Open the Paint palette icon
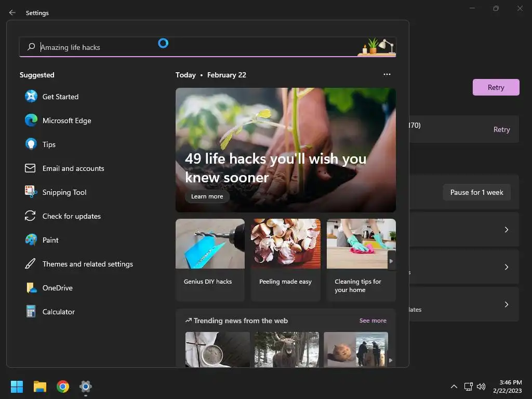Image resolution: width=532 pixels, height=399 pixels. 31,240
